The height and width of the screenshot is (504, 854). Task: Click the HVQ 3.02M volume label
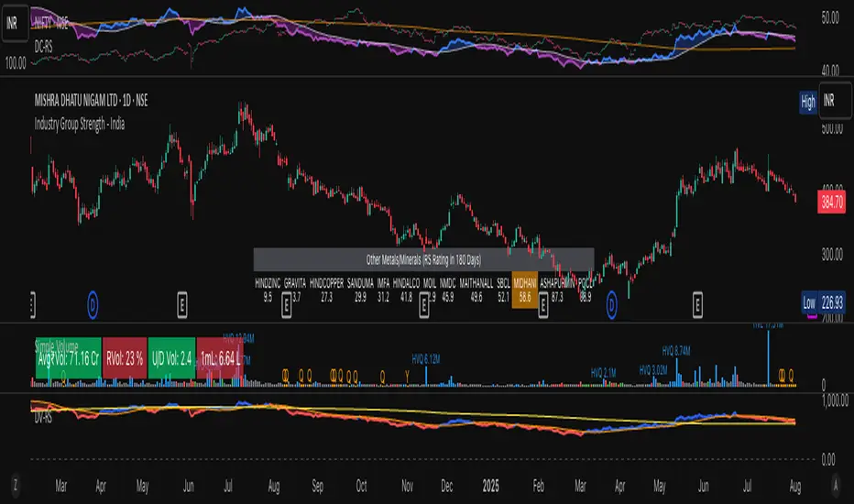653,370
